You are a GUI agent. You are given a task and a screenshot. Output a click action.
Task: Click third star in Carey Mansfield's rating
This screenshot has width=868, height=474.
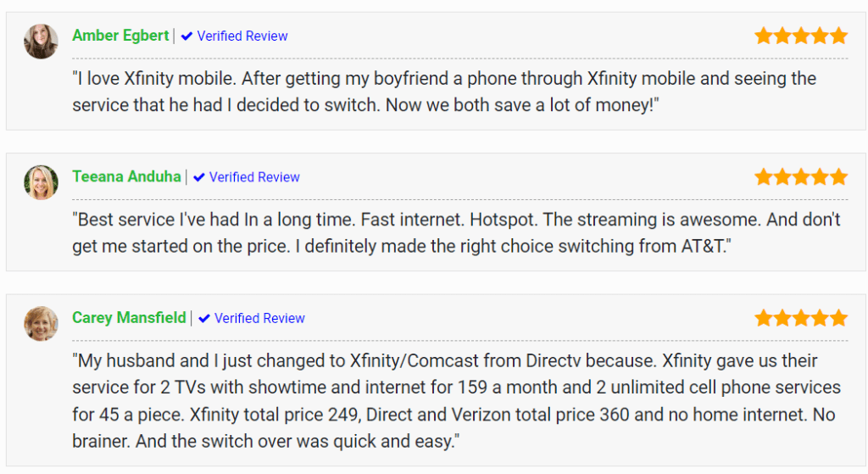coord(801,318)
